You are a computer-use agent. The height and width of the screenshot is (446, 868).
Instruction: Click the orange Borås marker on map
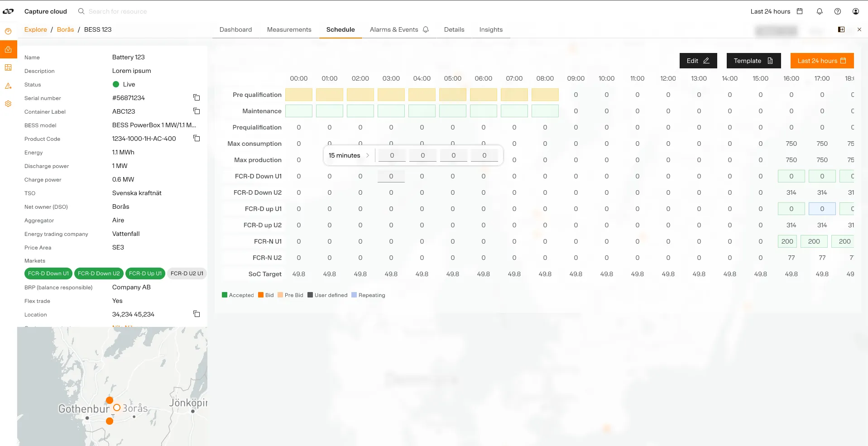tap(117, 408)
